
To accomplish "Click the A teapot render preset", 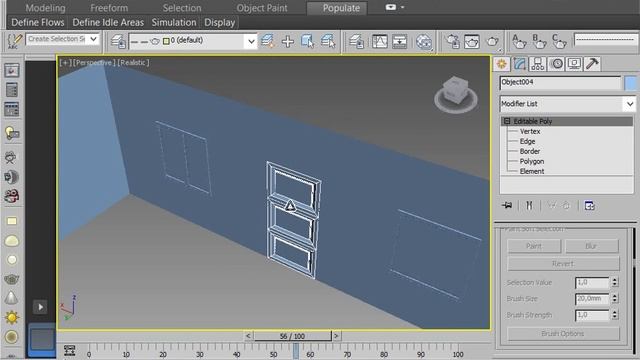I will coord(519,41).
